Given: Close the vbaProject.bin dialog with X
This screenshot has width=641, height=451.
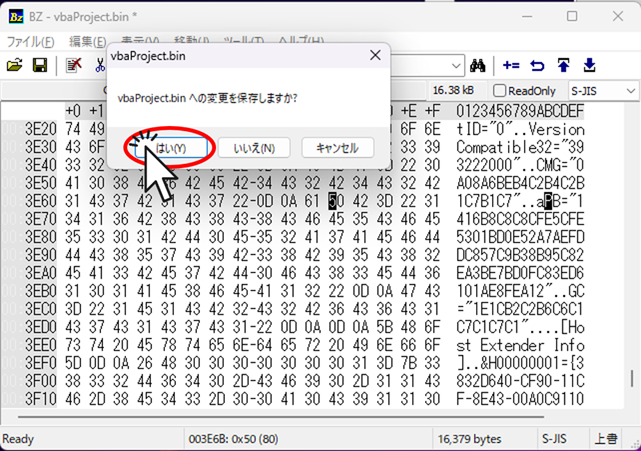Looking at the screenshot, I should [375, 55].
